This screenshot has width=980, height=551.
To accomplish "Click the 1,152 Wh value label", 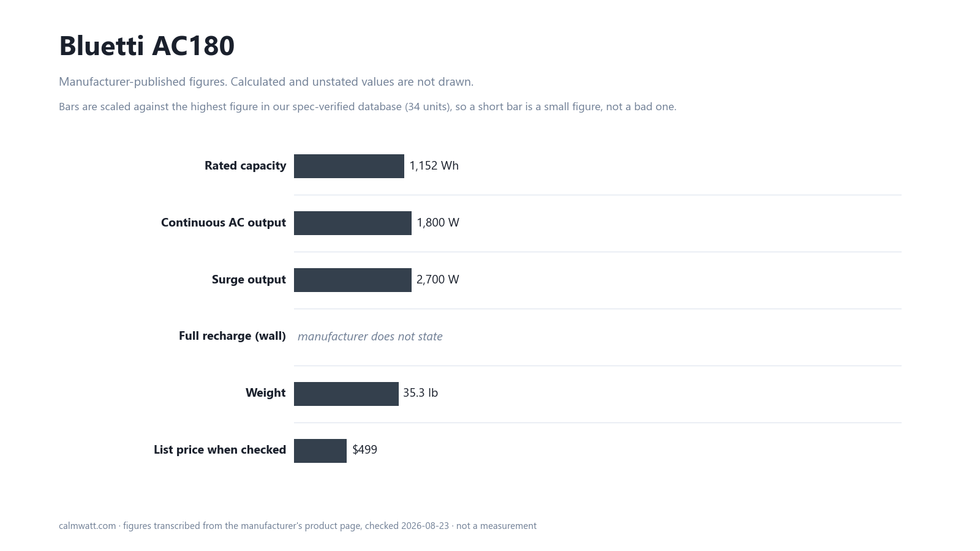I will click(x=434, y=166).
